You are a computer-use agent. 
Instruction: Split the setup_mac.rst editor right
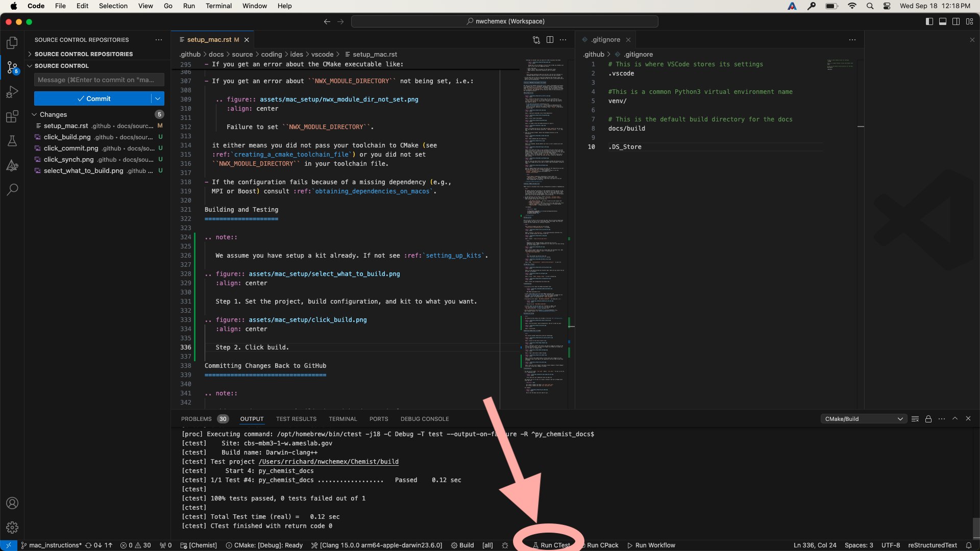pos(550,40)
